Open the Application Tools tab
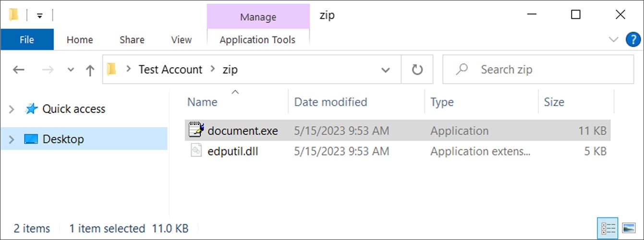 click(257, 40)
